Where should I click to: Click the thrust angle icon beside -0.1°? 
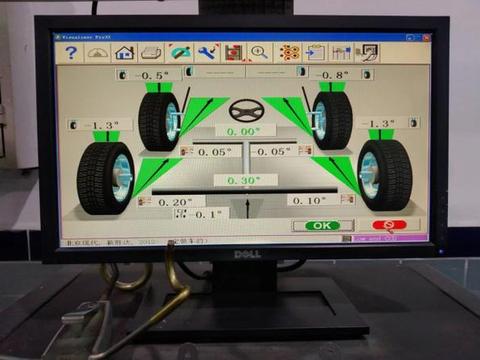tap(181, 214)
